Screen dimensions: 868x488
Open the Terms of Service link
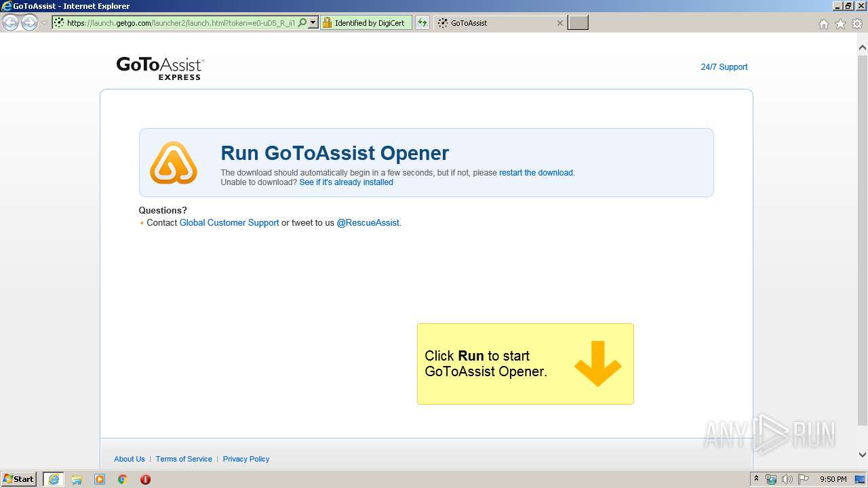(x=184, y=459)
